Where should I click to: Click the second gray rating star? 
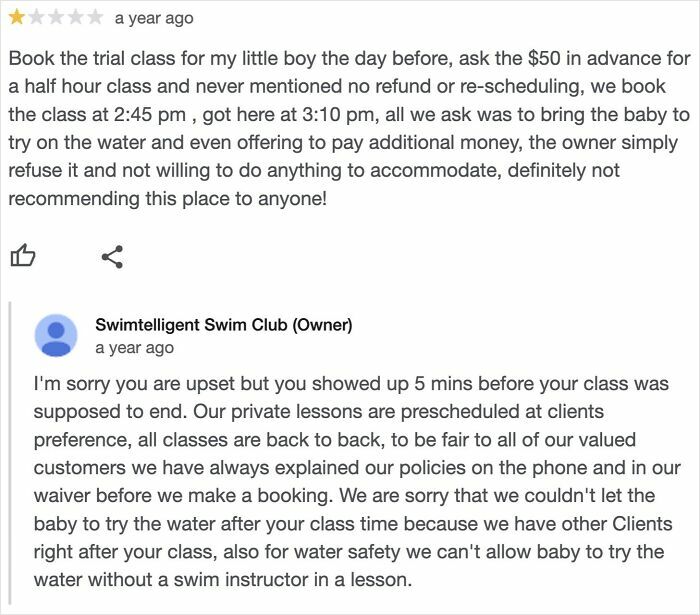point(37,17)
